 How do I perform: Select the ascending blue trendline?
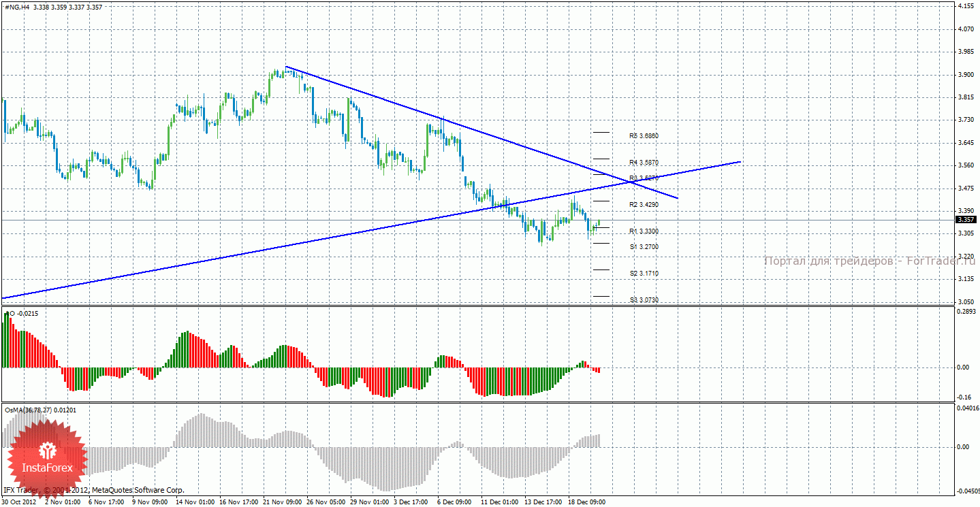371,229
